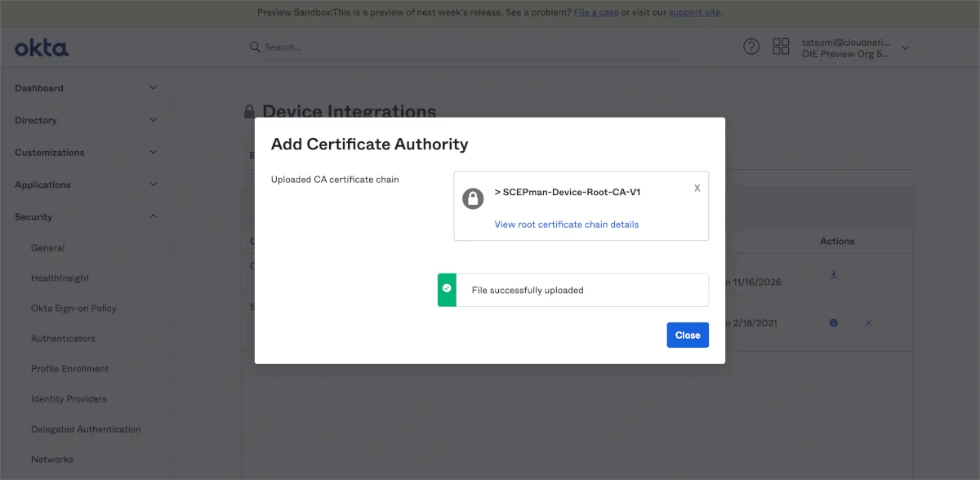Click the X delete icon in Actions column
980x480 pixels.
pos(868,323)
